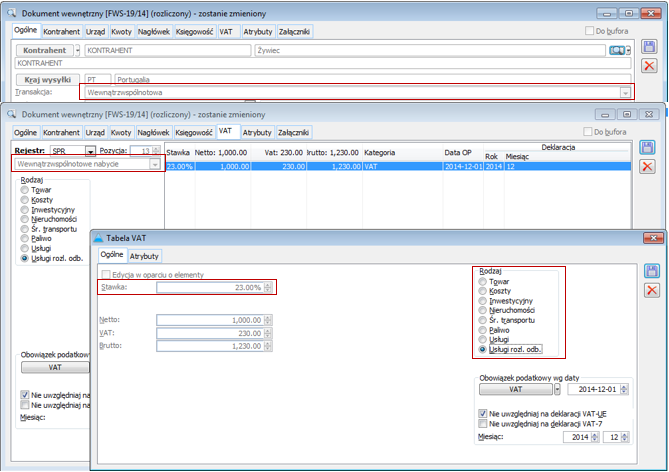Uncheck Nie uwzględniaj na deklaracji VAT-UE

[483, 414]
